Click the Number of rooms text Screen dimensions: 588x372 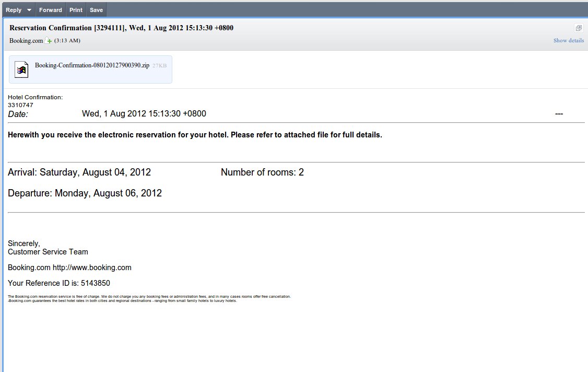point(262,172)
